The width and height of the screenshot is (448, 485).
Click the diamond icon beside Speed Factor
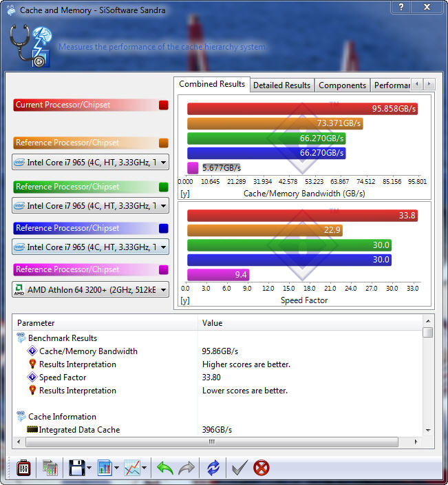pos(32,377)
